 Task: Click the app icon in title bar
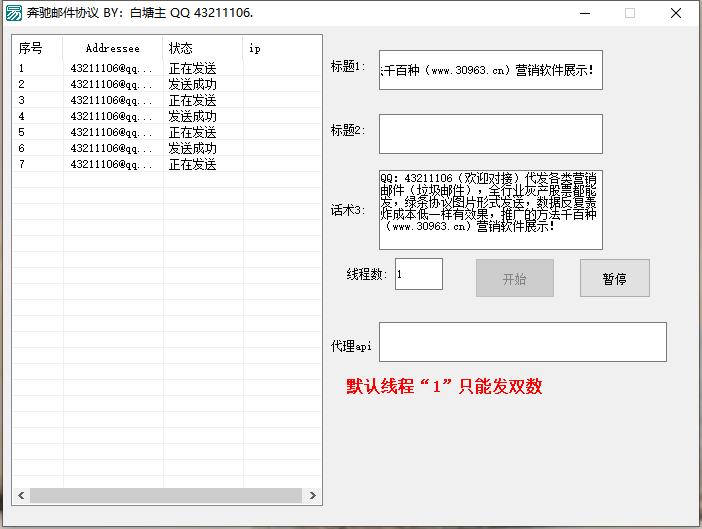[x=13, y=13]
